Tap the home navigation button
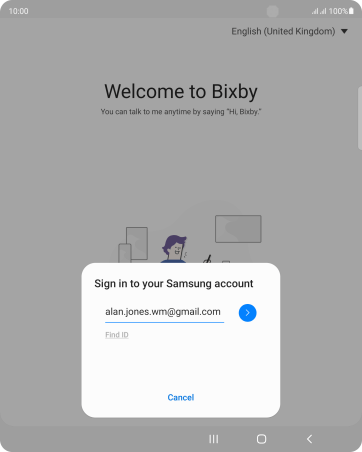Image resolution: width=362 pixels, height=452 pixels. tap(262, 439)
